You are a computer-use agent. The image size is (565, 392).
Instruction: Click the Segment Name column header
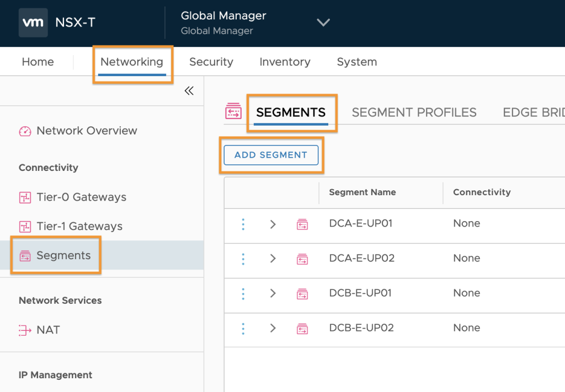[x=363, y=192]
